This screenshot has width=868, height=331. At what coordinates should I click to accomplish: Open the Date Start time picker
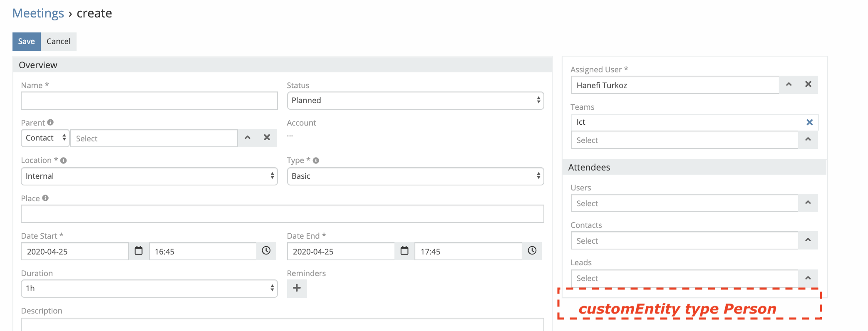tap(266, 251)
